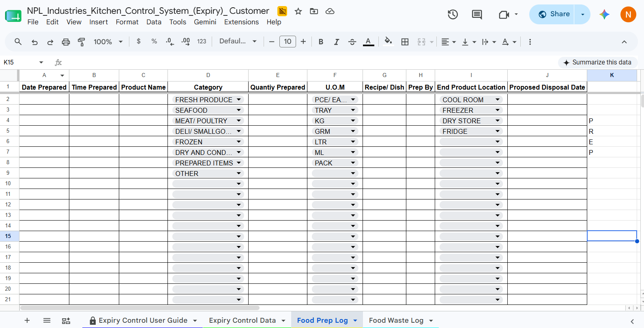Show all comments
This screenshot has height=328, width=644.
477,15
